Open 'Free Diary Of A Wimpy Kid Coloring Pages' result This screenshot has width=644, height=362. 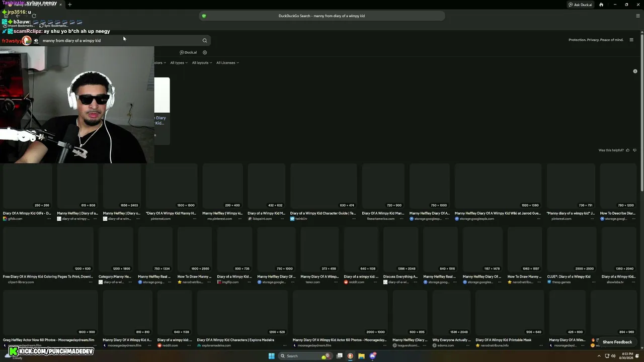coord(48,277)
